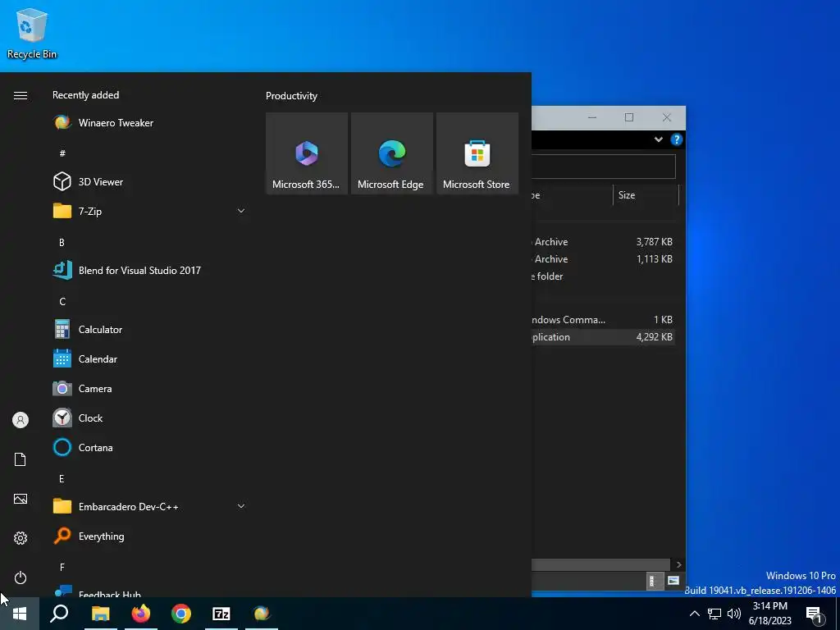
Task: Open Embarcadero Dev-C++ folder entry
Action: click(x=149, y=506)
